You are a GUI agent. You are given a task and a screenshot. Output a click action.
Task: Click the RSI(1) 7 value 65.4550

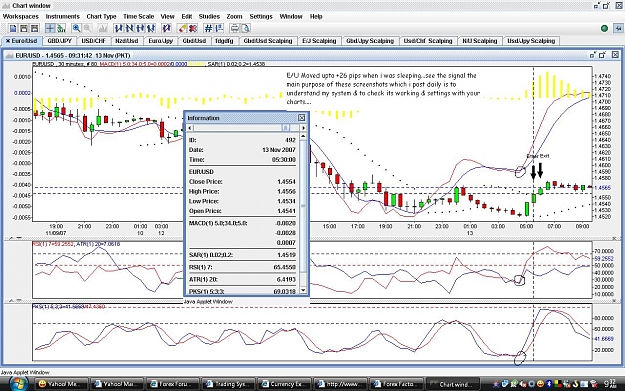click(285, 267)
